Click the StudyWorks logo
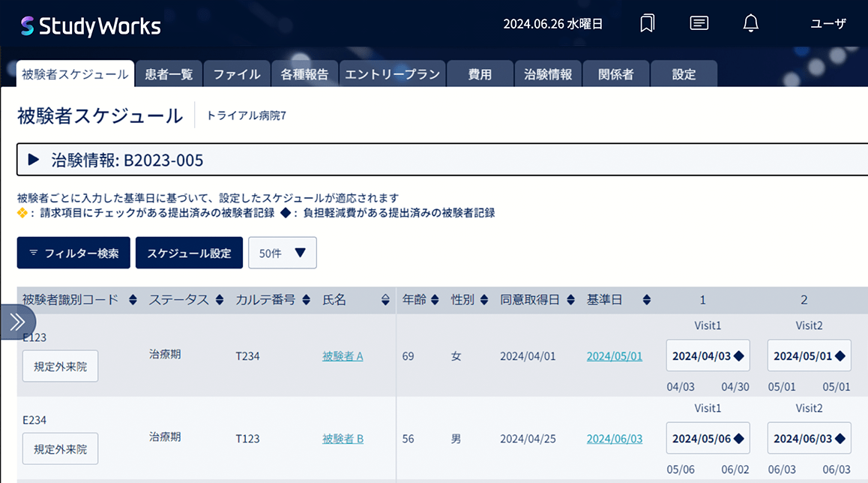 pyautogui.click(x=90, y=26)
